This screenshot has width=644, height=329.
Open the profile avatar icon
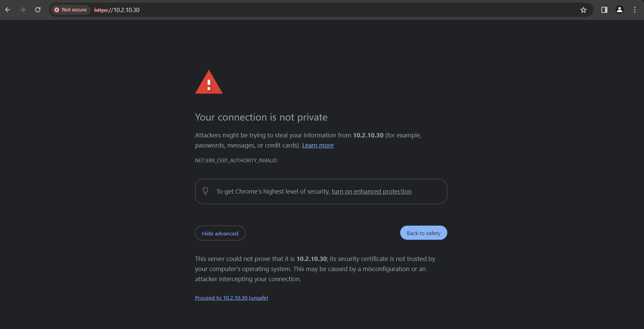[619, 10]
